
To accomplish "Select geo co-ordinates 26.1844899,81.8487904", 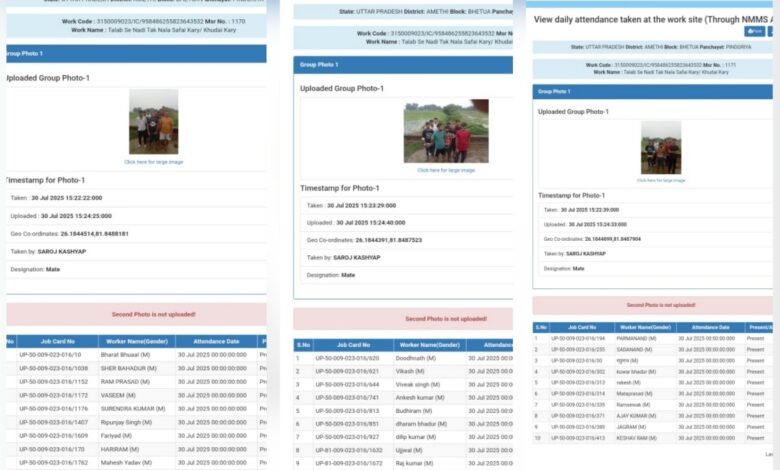I will point(613,239).
